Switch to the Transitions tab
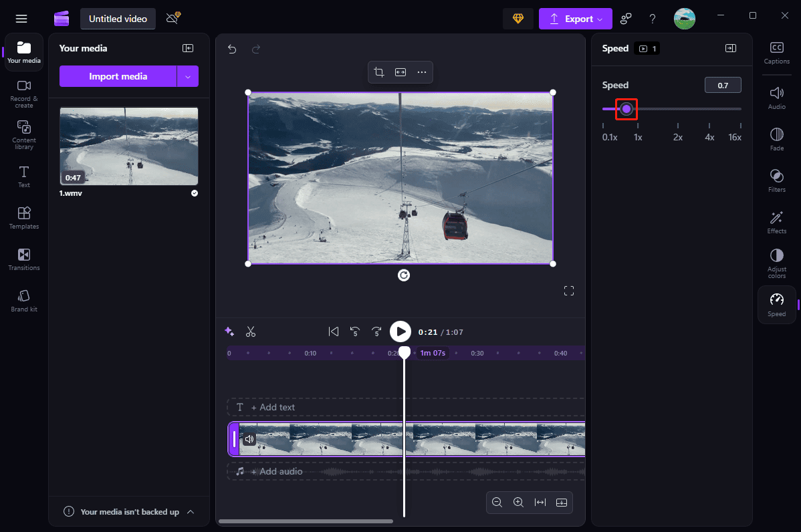 click(x=24, y=259)
